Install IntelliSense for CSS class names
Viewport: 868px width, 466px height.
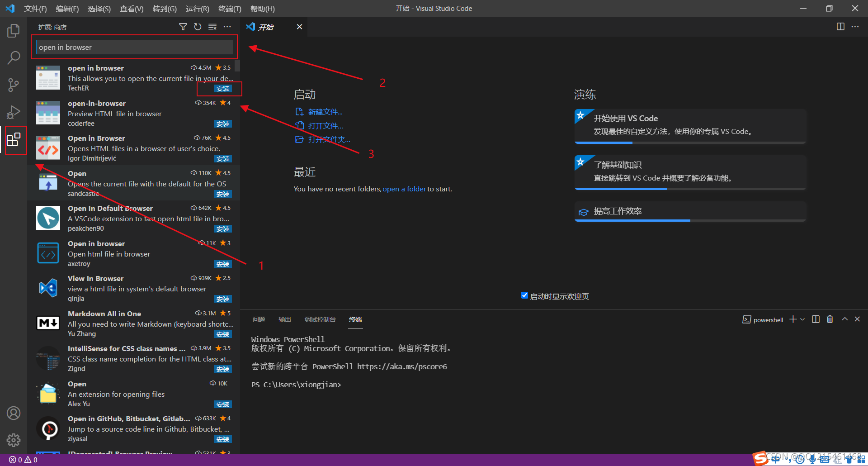(223, 369)
